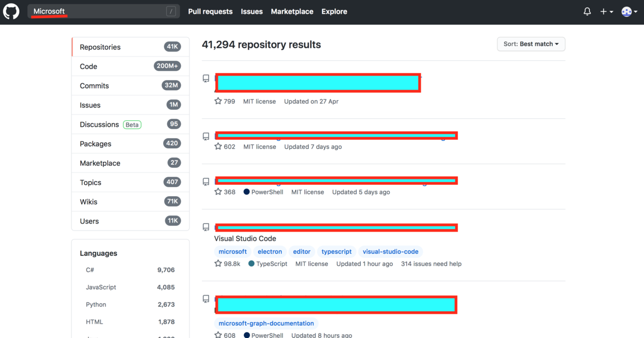Image resolution: width=644 pixels, height=338 pixels.
Task: Click the microsoft topic tag
Action: (233, 251)
